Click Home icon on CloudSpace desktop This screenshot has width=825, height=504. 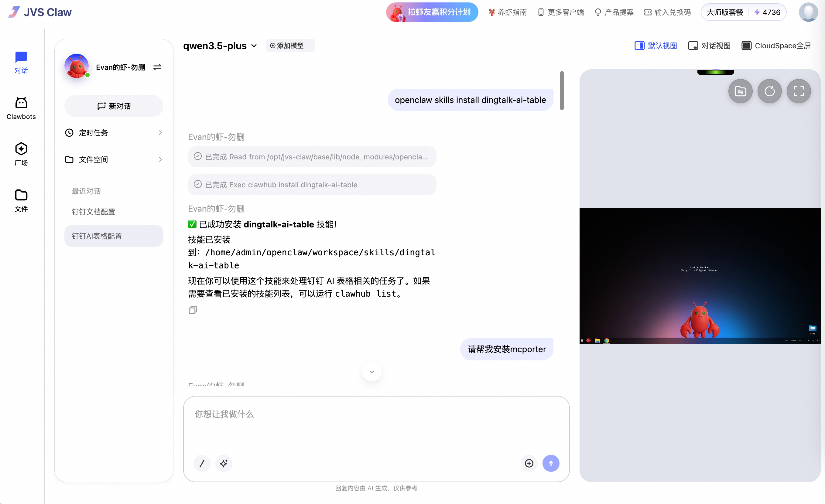pos(813,329)
